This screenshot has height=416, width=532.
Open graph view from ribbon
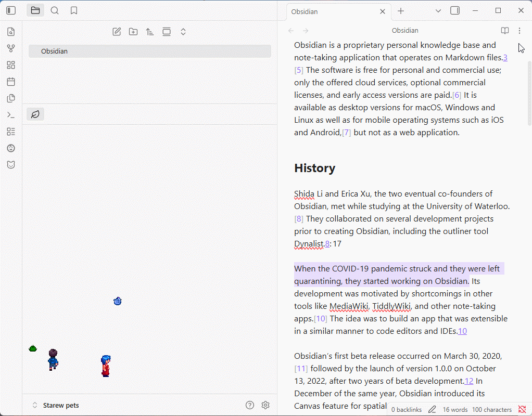point(11,48)
